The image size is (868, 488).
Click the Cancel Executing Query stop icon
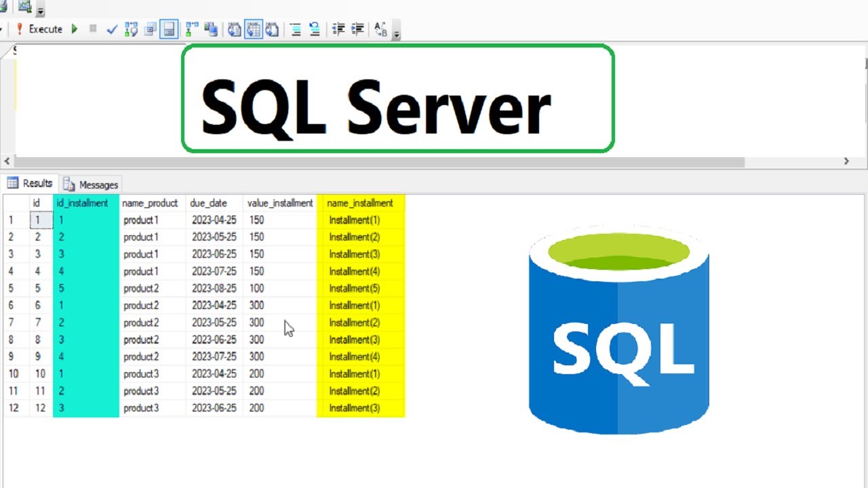coord(93,29)
